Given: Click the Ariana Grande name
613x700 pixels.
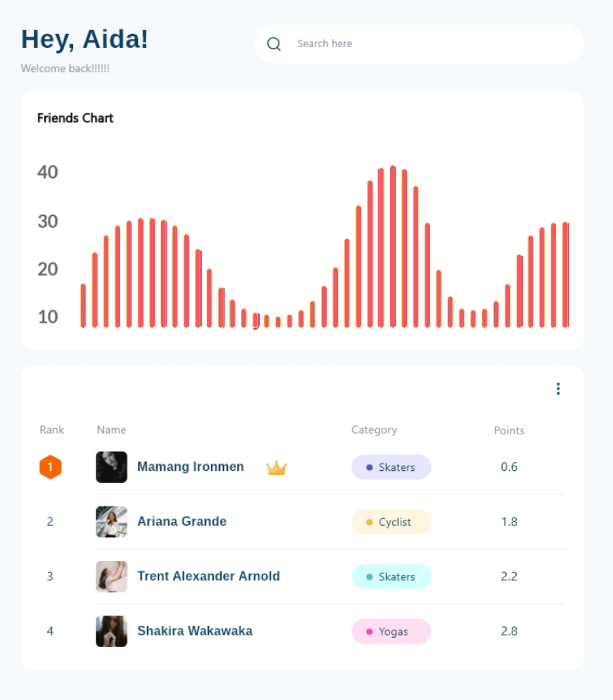Looking at the screenshot, I should (x=182, y=522).
